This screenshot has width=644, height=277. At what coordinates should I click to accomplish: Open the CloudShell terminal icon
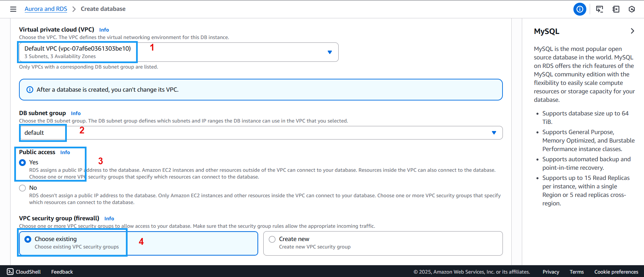click(10, 272)
